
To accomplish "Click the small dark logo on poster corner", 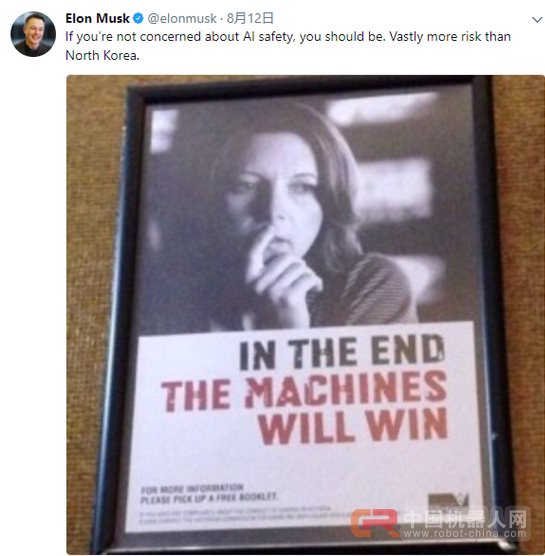I will click(448, 501).
